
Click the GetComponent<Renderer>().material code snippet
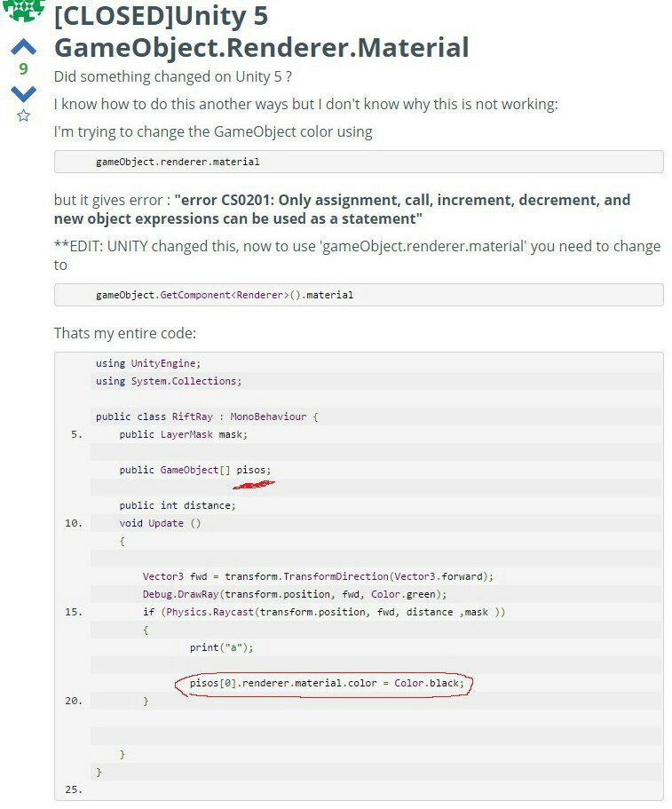(225, 295)
